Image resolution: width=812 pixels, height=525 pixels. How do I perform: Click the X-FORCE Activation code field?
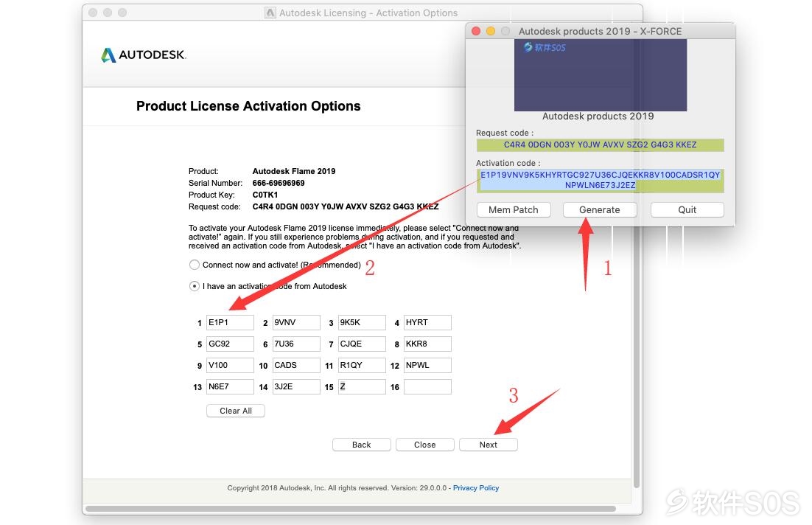(x=601, y=181)
